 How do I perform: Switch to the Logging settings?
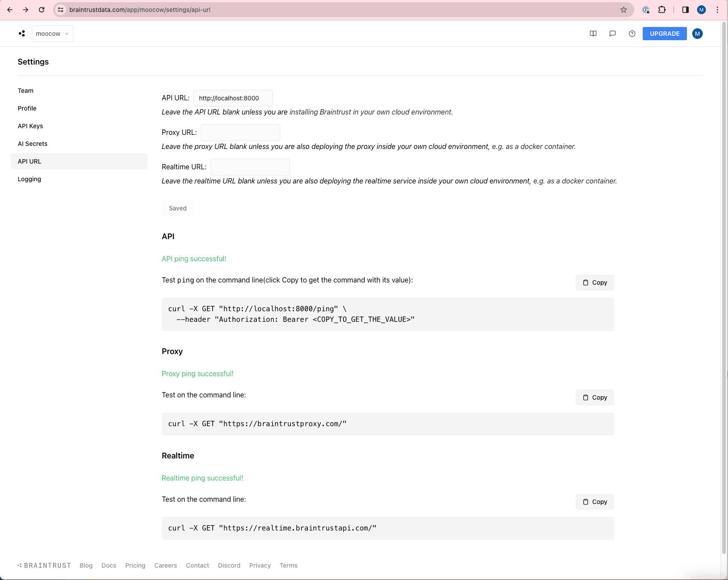pos(29,179)
